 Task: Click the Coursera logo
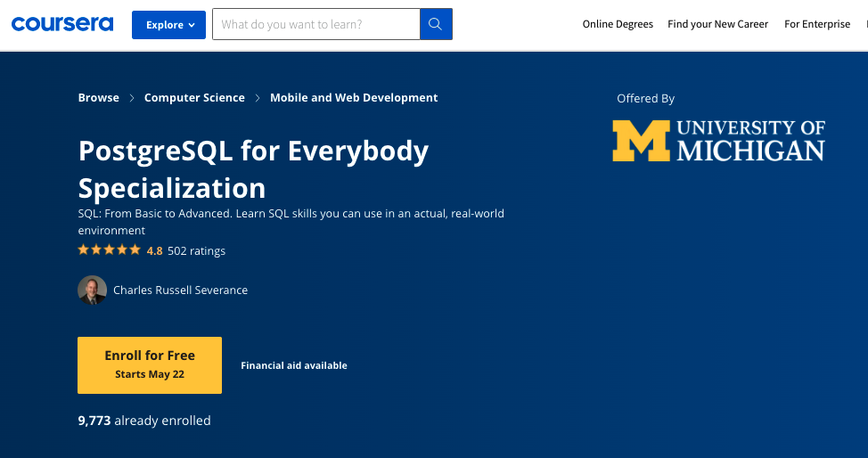tap(61, 24)
